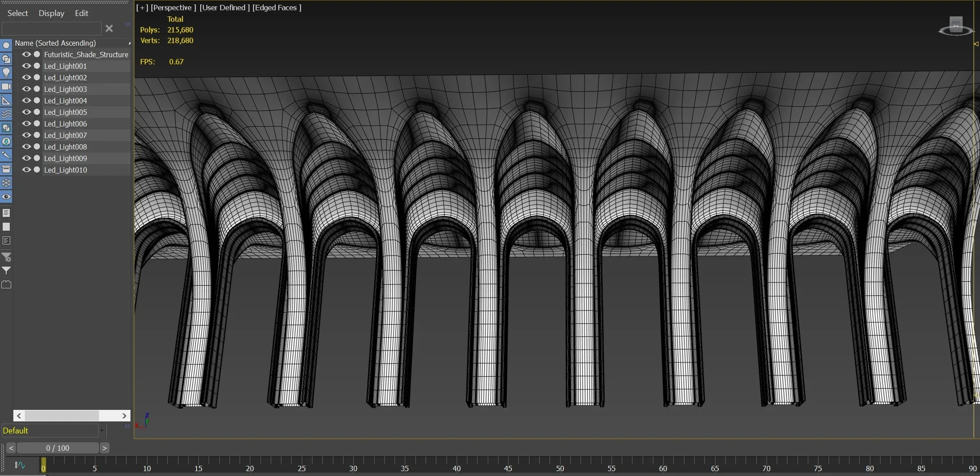Toggle the Display Lights lightbulb icon
This screenshot has height=476, width=980.
[6, 73]
